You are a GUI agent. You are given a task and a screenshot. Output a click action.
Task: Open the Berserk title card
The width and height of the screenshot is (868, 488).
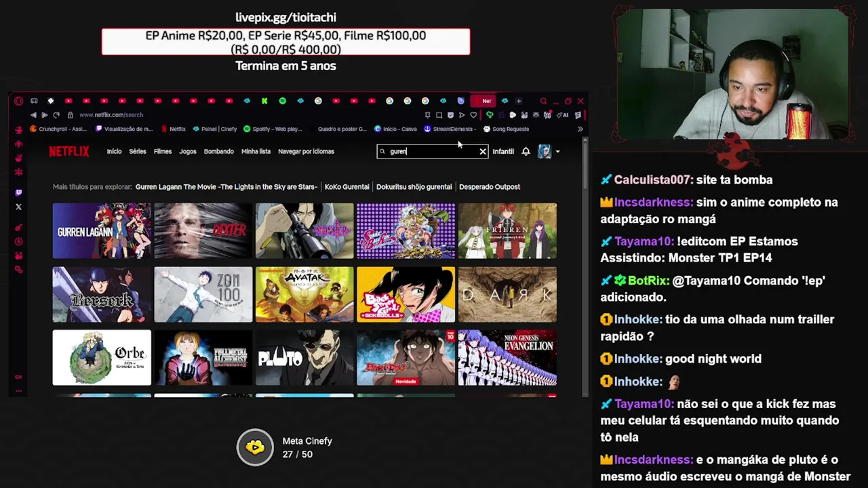pyautogui.click(x=102, y=294)
